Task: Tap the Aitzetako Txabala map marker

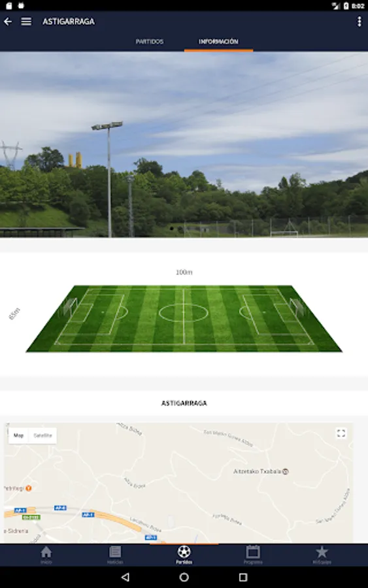Action: click(285, 471)
